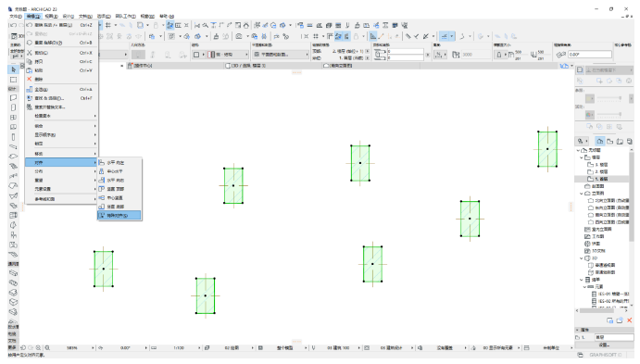Open the 视图 (View) menu
Screen dimensions: 640x364
52,17
